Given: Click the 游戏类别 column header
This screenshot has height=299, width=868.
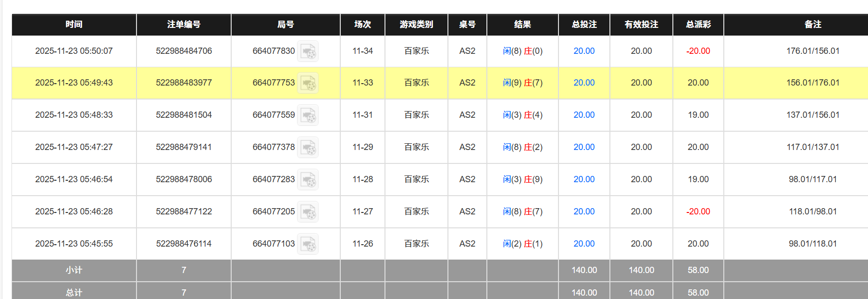Looking at the screenshot, I should [x=416, y=25].
